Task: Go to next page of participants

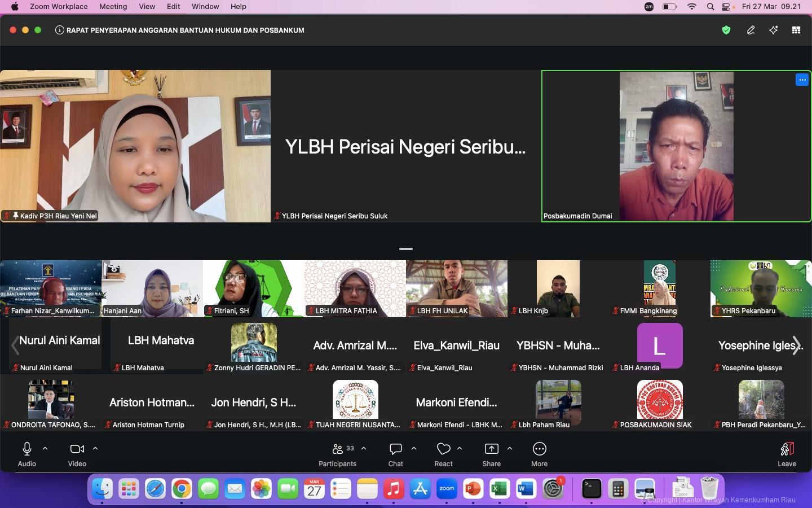Action: pyautogui.click(x=796, y=345)
